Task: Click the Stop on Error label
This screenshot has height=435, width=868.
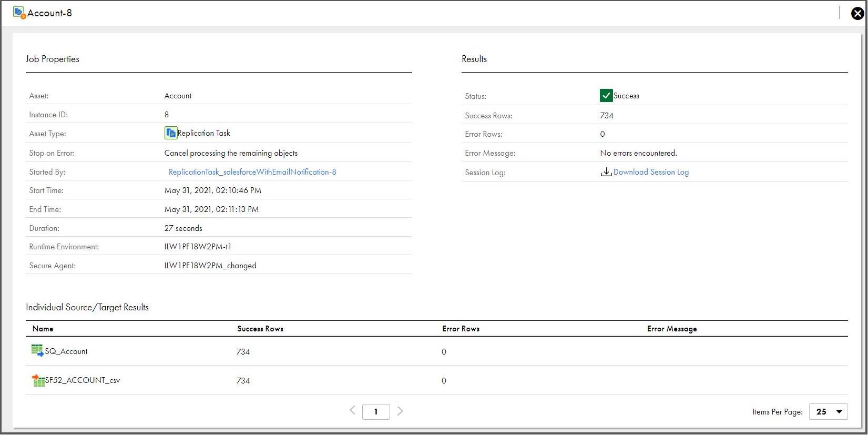Action: point(52,153)
